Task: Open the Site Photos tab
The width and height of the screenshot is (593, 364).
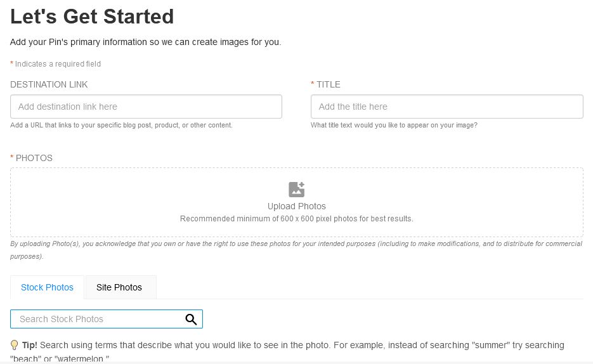Action: pos(119,287)
